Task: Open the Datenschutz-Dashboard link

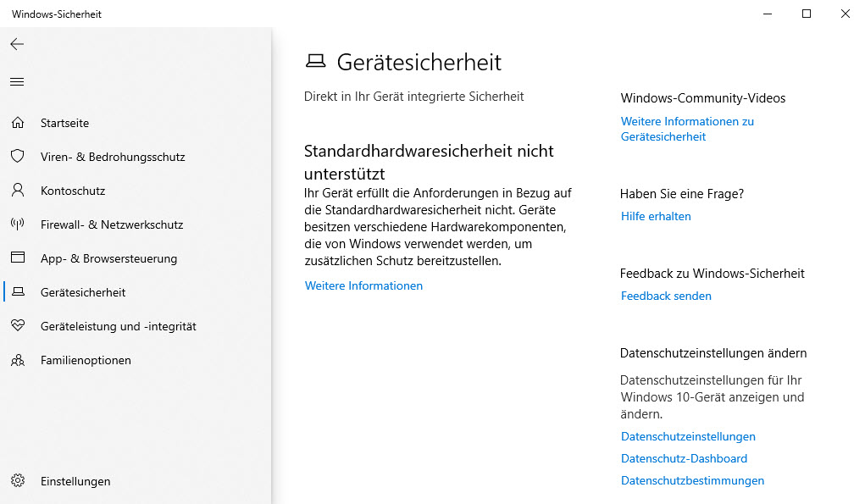Action: point(684,458)
